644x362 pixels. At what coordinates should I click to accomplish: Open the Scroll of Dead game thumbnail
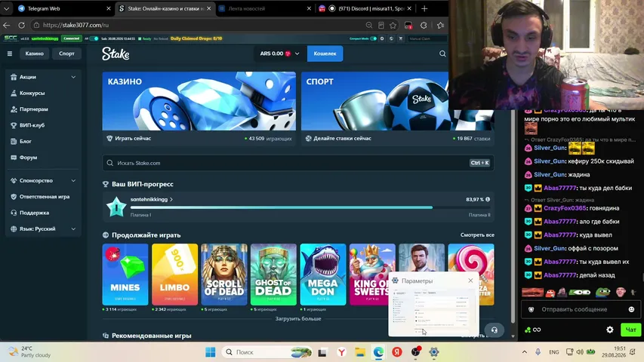[224, 275]
